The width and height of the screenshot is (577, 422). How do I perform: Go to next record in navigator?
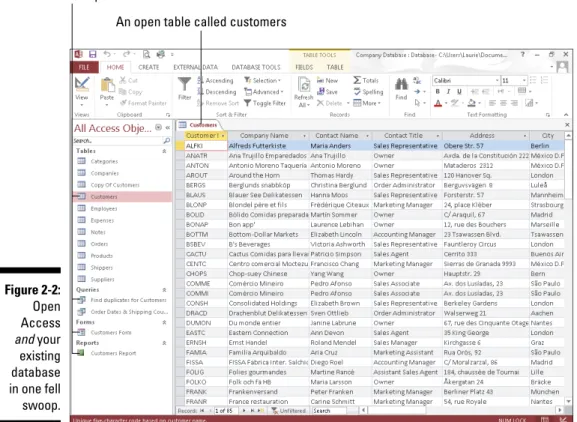244,411
